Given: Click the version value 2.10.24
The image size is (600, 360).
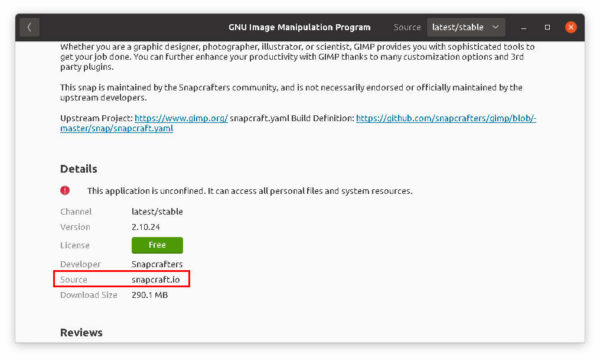Looking at the screenshot, I should [x=145, y=227].
